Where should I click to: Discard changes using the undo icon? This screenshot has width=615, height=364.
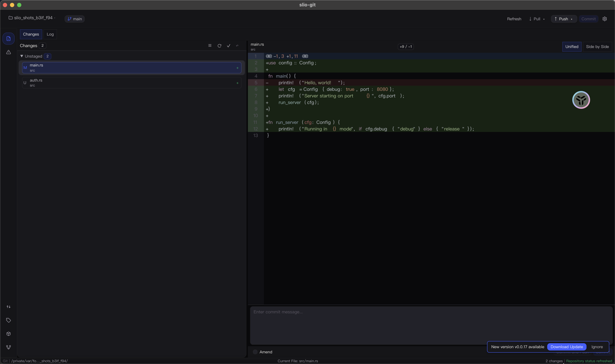237,45
